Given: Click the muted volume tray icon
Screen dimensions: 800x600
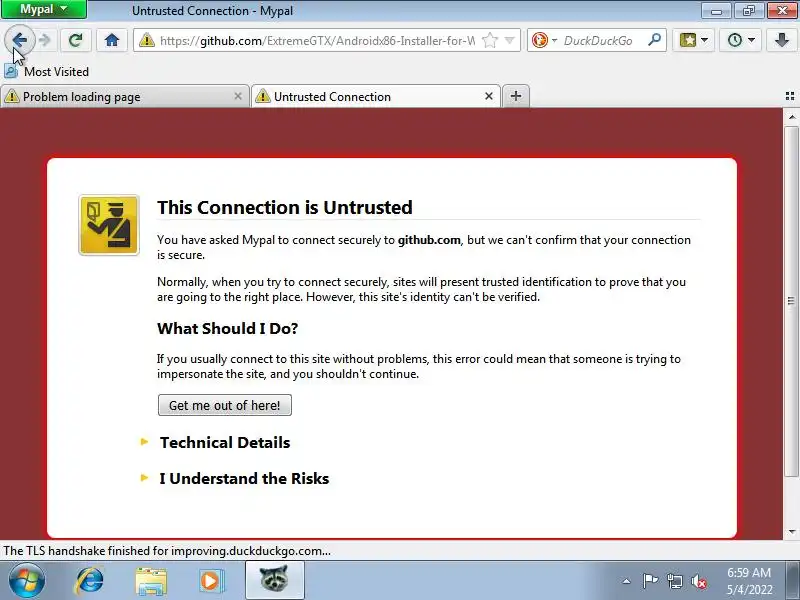Looking at the screenshot, I should click(698, 581).
